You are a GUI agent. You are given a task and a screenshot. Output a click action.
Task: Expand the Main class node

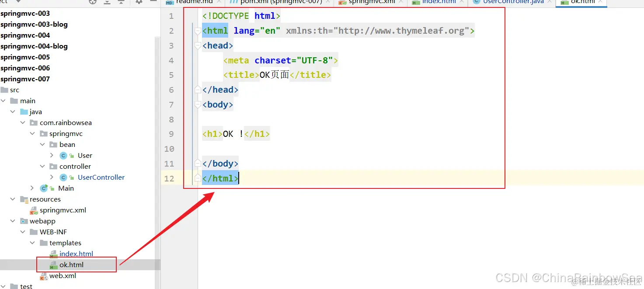(32, 188)
